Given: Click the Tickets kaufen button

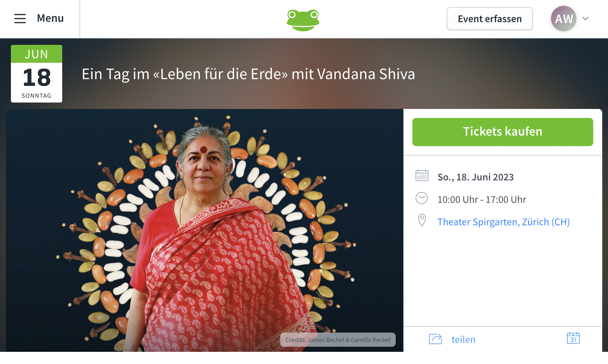Looking at the screenshot, I should [x=502, y=132].
